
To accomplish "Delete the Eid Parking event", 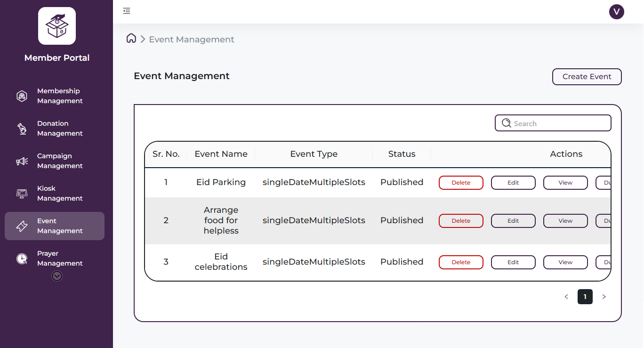I will click(x=461, y=182).
